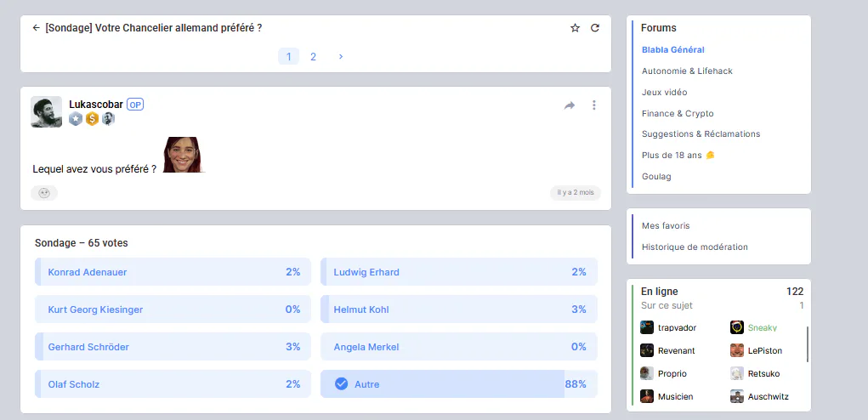Viewport: 868px width, 420px height.
Task: Vote for Konrad Adenauer in the poll
Action: point(173,272)
